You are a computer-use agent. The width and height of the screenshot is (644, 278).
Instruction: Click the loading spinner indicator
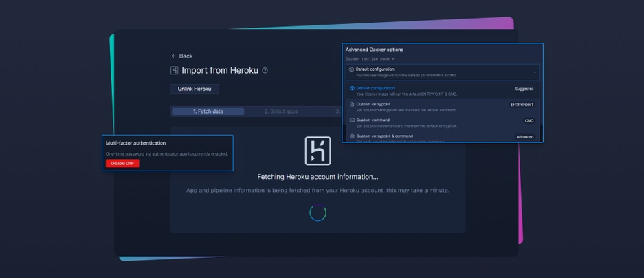(x=318, y=213)
